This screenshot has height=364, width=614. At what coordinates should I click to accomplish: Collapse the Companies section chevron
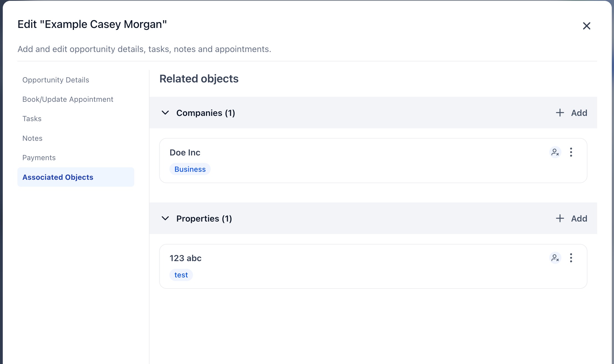pyautogui.click(x=165, y=113)
